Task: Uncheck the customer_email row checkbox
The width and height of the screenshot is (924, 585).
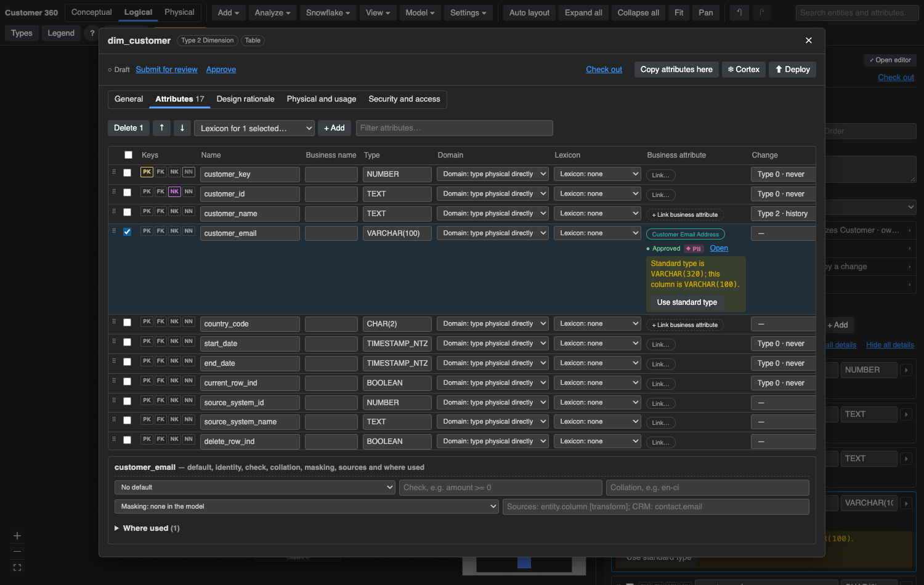Action: 127,232
